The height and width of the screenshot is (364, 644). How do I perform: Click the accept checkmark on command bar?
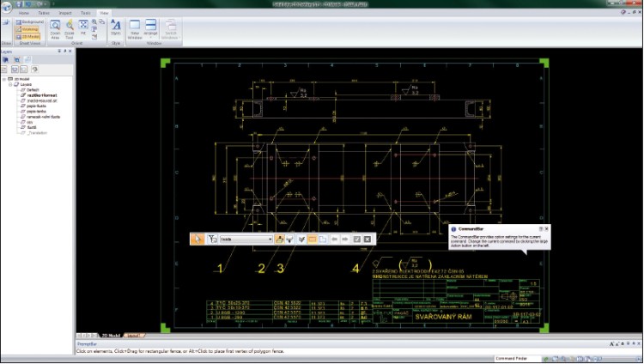[x=356, y=239]
